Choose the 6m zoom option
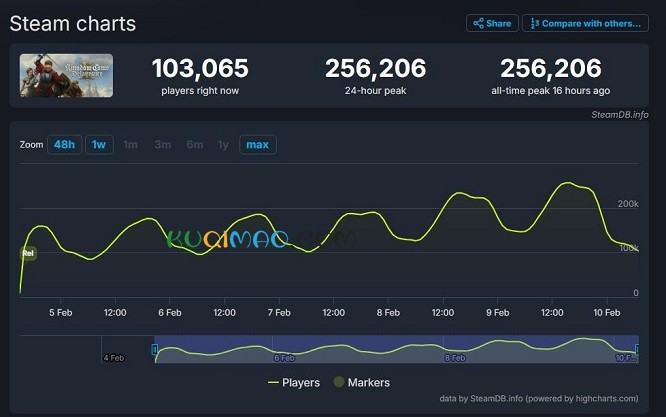This screenshot has height=417, width=666. pos(195,145)
